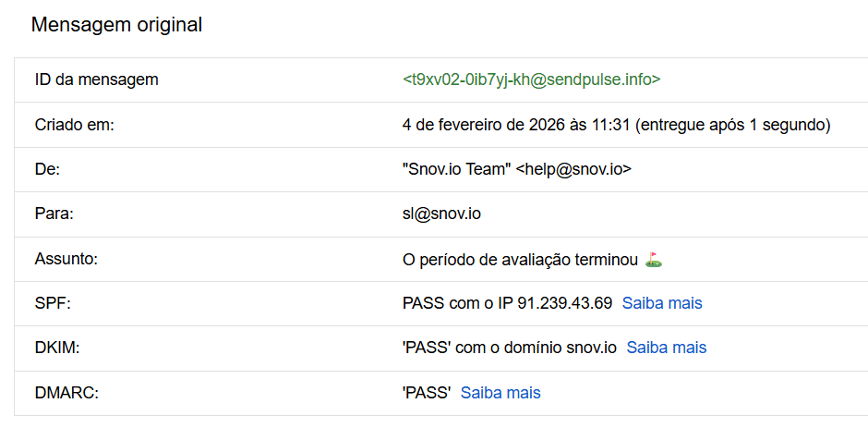Image resolution: width=868 pixels, height=440 pixels.
Task: Click the DMARC 'PASS' result value
Action: 427,393
